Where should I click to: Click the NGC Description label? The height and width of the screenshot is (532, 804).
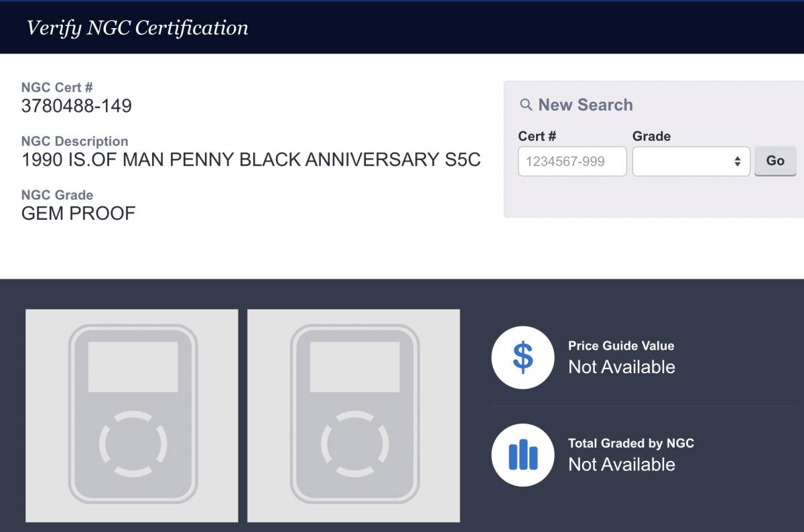74,141
